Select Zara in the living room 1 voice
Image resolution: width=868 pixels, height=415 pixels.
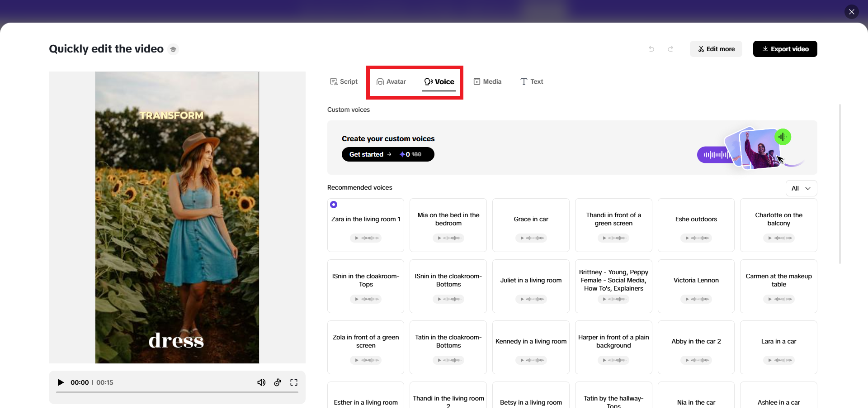point(366,219)
